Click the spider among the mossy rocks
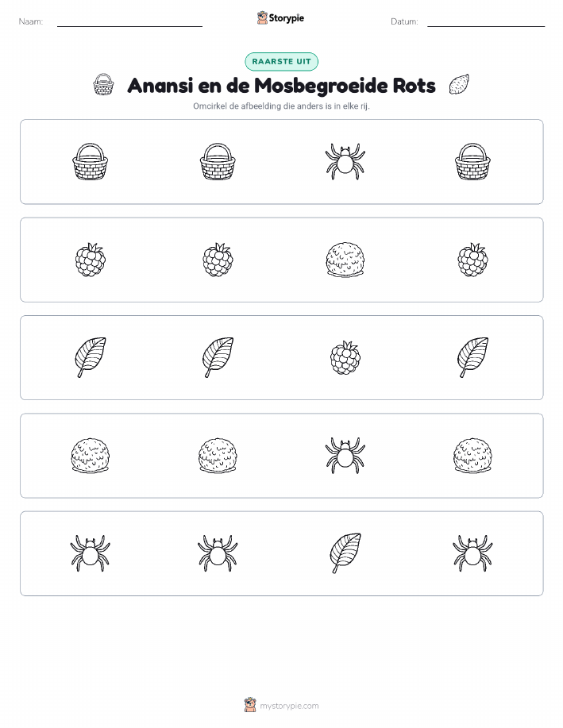The width and height of the screenshot is (563, 728). tap(345, 456)
